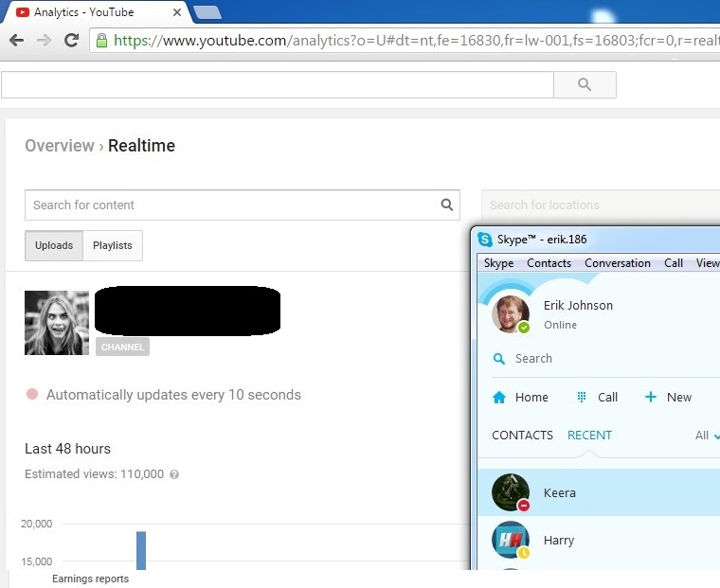Select the Playlists filter button
Viewport: 720px width, 588px height.
pos(113,245)
